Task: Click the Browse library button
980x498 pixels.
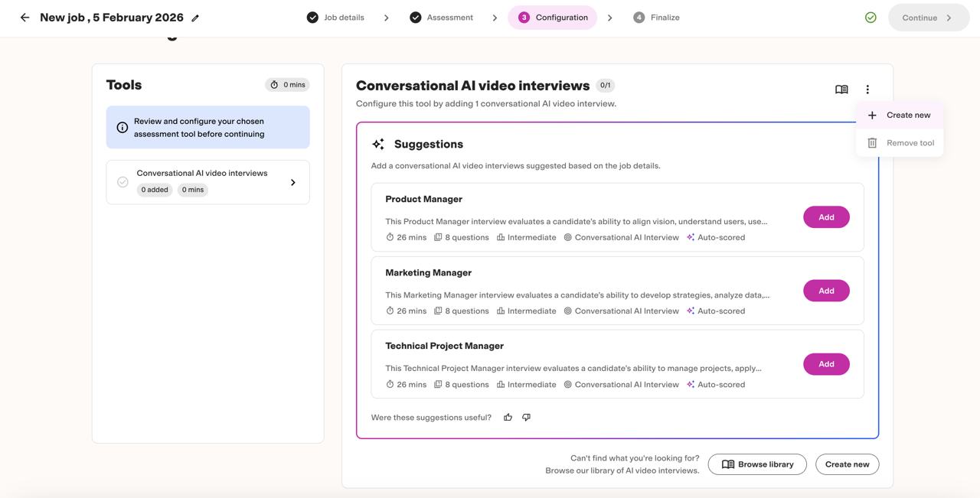Action: [757, 464]
